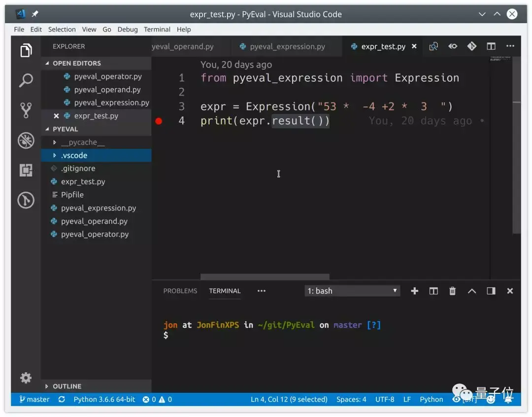The image size is (532, 417).
Task: Click the master branch indicator
Action: tap(33, 399)
